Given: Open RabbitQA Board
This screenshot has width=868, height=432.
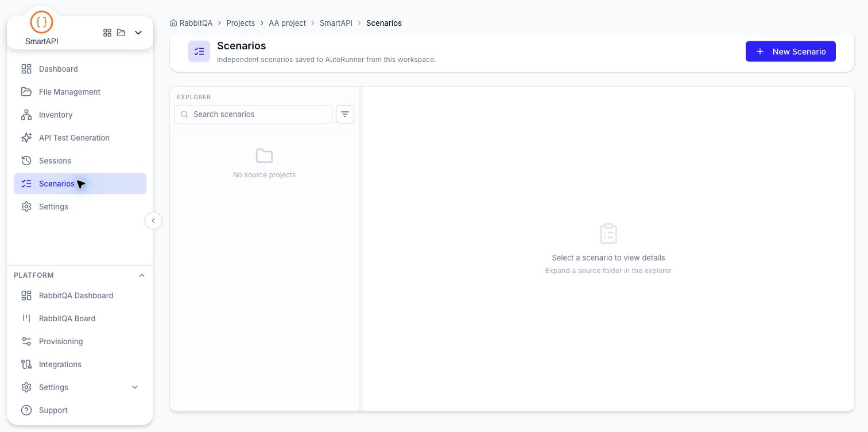Looking at the screenshot, I should point(80,318).
